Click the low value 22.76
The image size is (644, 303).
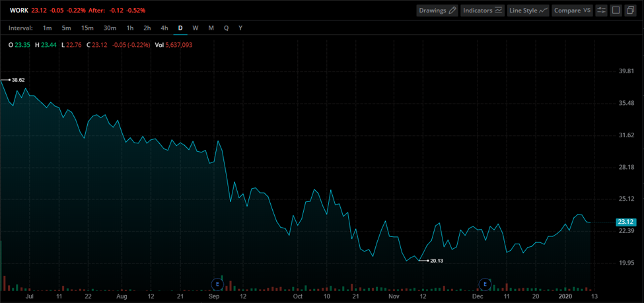(x=74, y=45)
